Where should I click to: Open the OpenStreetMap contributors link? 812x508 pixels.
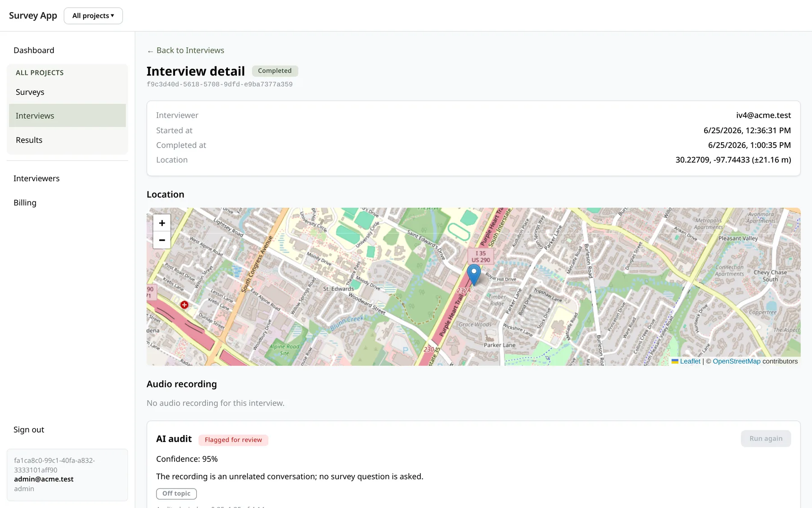[736, 361]
